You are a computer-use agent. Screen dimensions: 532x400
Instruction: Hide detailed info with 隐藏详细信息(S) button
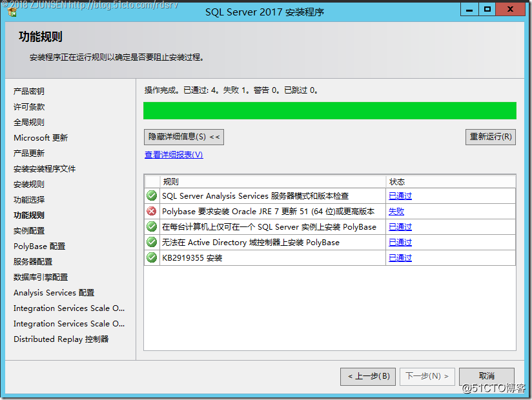click(x=184, y=137)
